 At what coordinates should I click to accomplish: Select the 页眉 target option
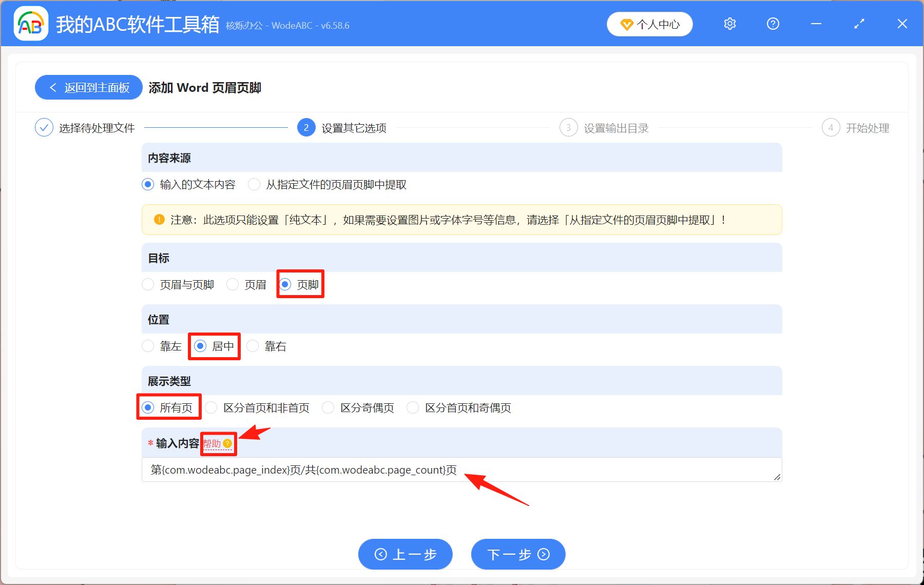[x=233, y=284]
